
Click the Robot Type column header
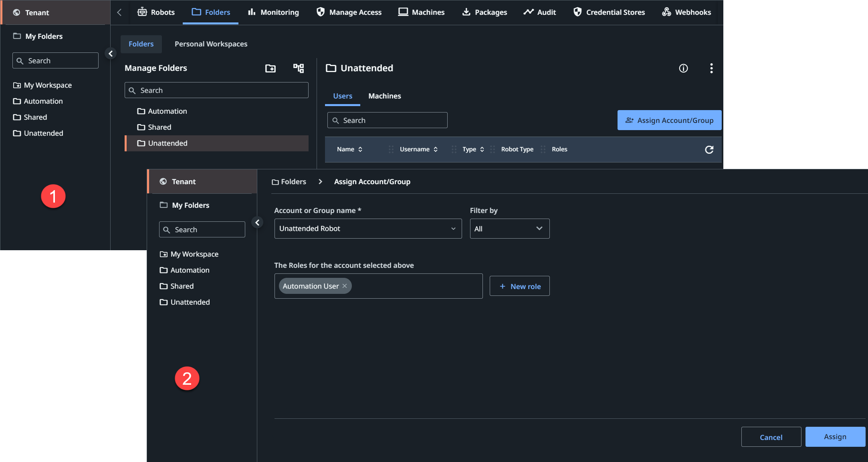point(517,149)
